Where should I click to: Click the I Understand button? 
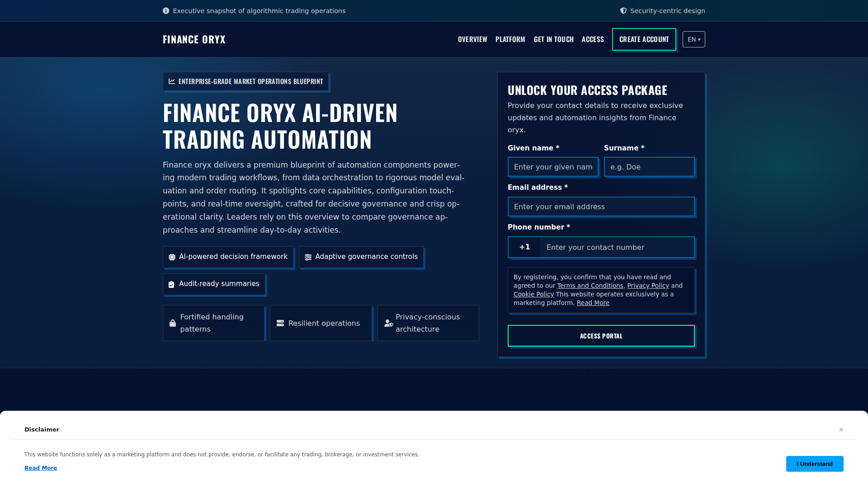point(815,464)
